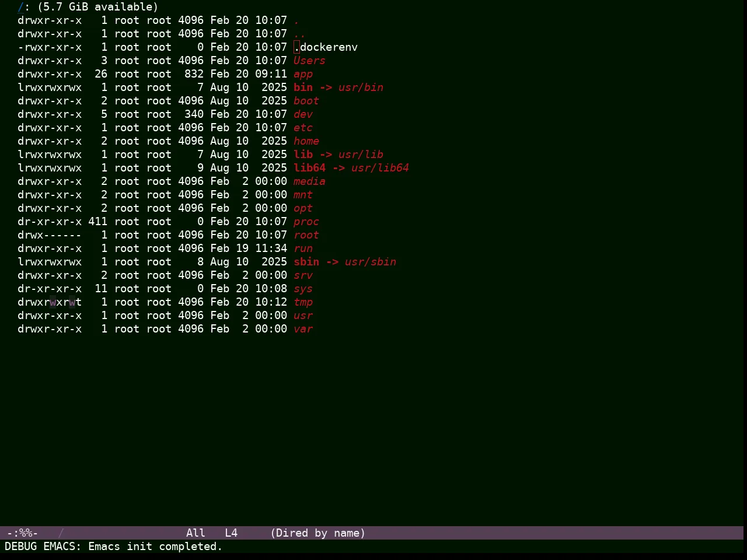Viewport: 747px width, 560px height.
Task: Open the tmp directory
Action: pos(303,302)
